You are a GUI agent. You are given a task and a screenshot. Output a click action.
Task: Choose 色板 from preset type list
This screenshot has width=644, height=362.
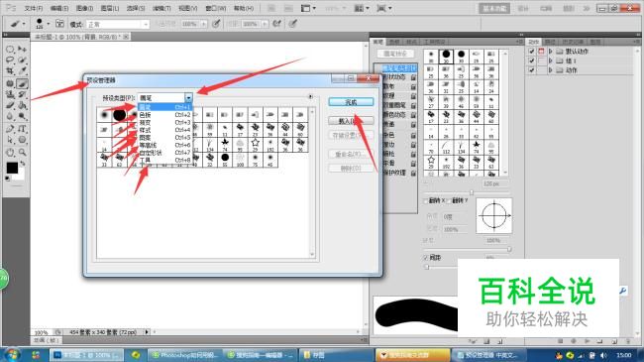pyautogui.click(x=164, y=115)
